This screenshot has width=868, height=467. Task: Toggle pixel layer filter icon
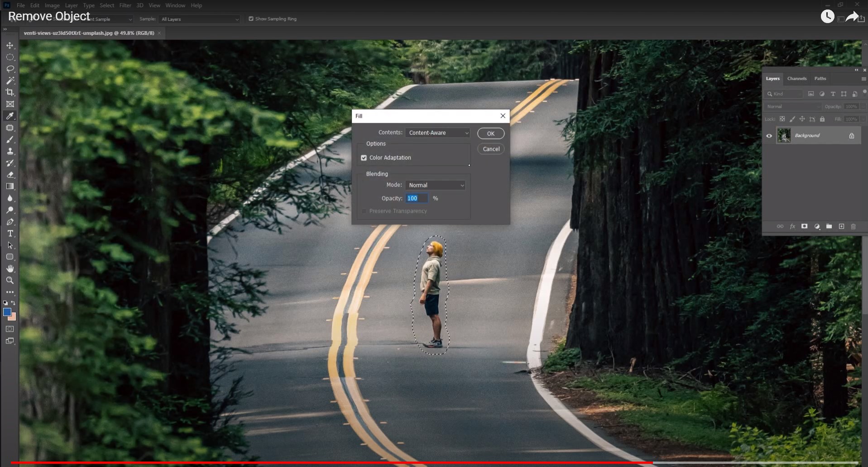coord(811,94)
